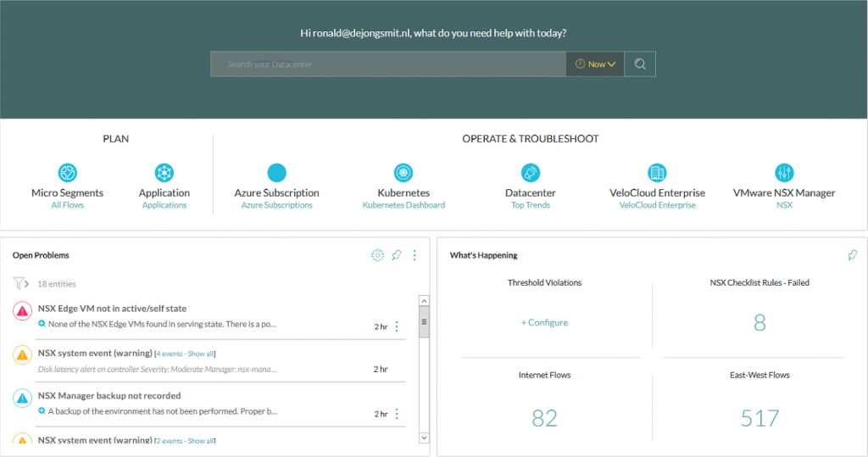The image size is (868, 457).
Task: Open the Azure Subscriptions link
Action: pyautogui.click(x=277, y=205)
